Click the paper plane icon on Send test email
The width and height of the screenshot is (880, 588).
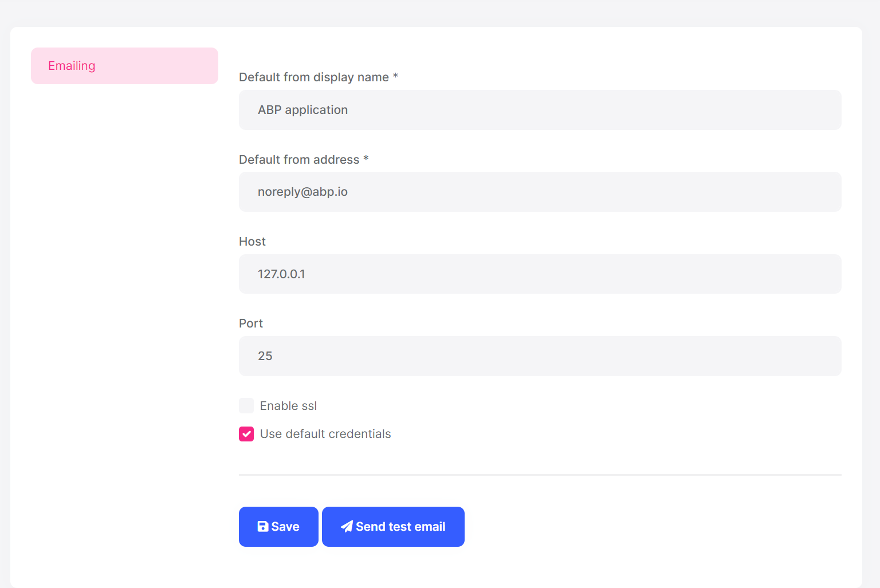[346, 526]
